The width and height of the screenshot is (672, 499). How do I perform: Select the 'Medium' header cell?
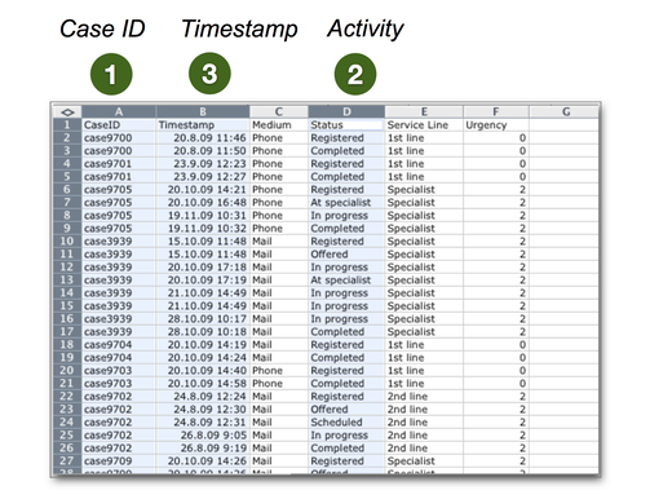click(278, 125)
